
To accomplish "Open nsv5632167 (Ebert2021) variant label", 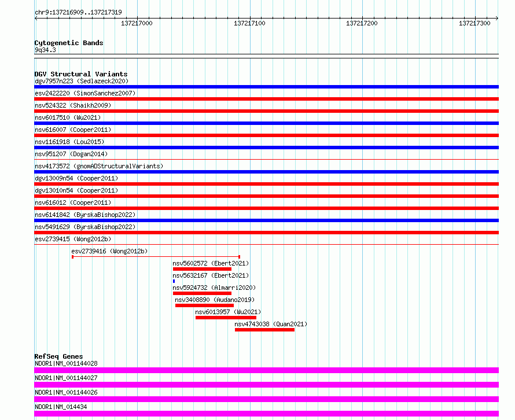I will 211,275.
